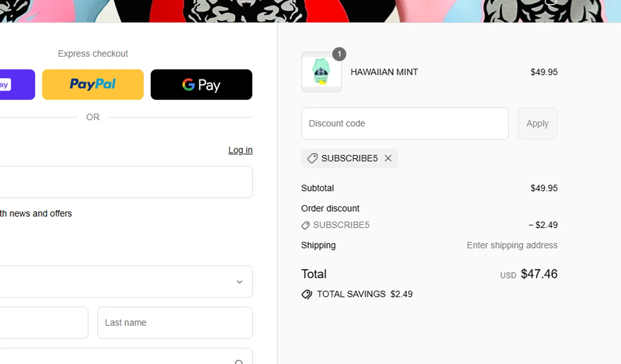The image size is (621, 364).
Task: Click the address search magnifier icon
Action: pyautogui.click(x=239, y=362)
